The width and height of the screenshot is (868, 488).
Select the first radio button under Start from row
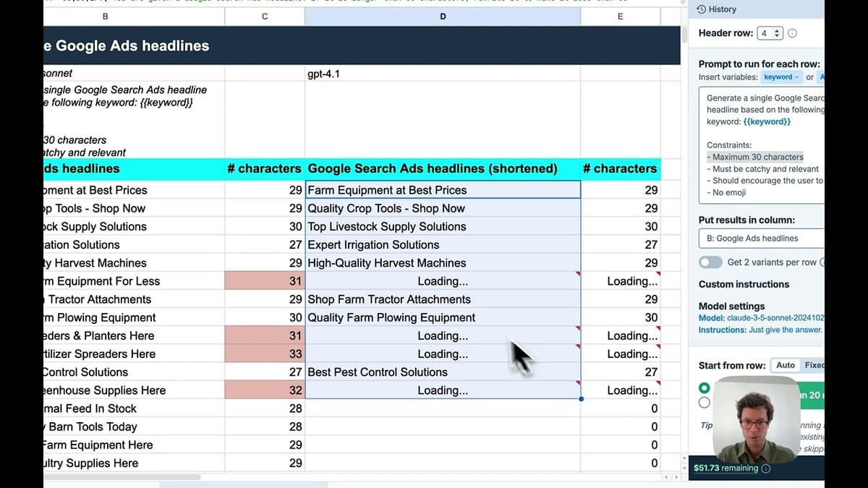click(704, 388)
